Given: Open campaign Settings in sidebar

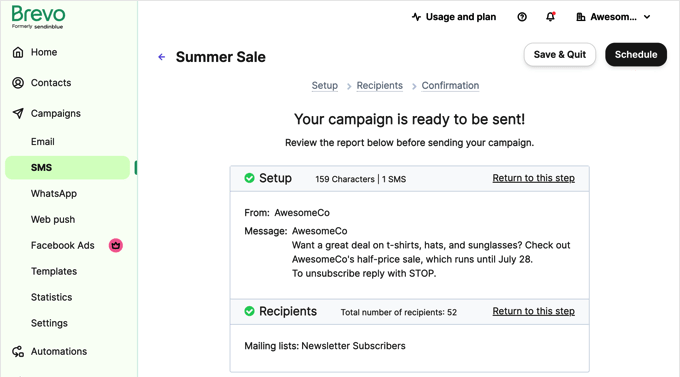Looking at the screenshot, I should coord(49,323).
